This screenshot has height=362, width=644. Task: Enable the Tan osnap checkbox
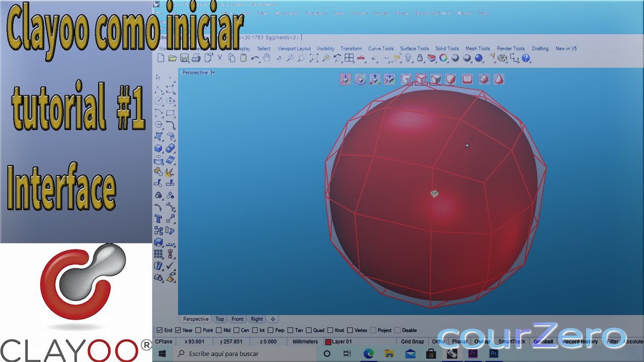[x=291, y=330]
